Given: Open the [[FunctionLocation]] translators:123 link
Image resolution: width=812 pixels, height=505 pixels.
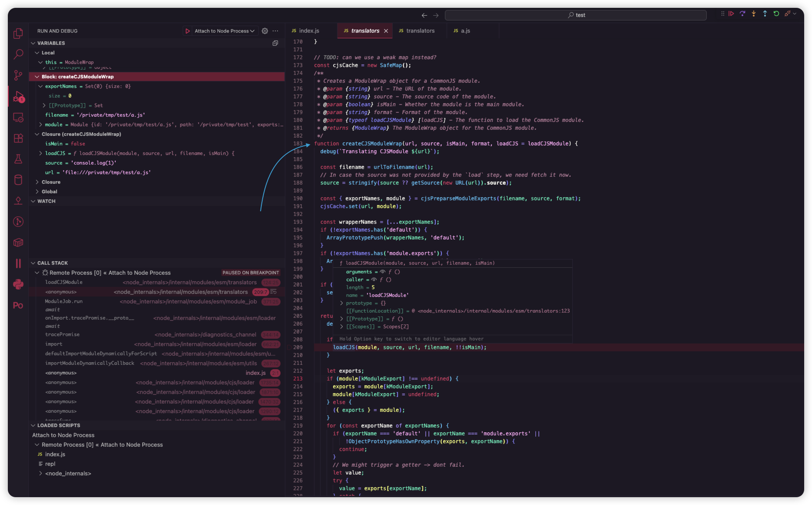Looking at the screenshot, I should 494,311.
